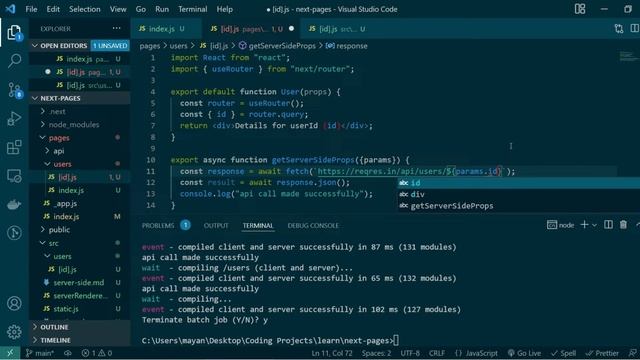Screen dimensions: 640x360
Task: Open the Run and Debug view
Action: (14, 118)
